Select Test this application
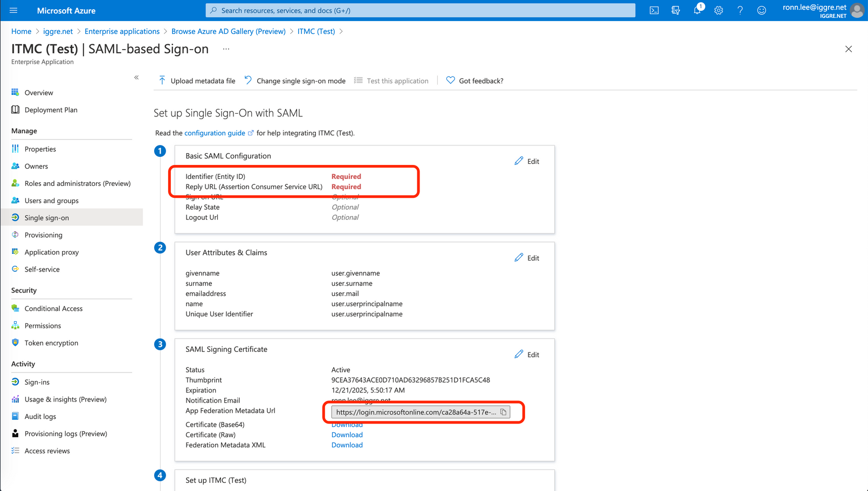 pos(391,81)
